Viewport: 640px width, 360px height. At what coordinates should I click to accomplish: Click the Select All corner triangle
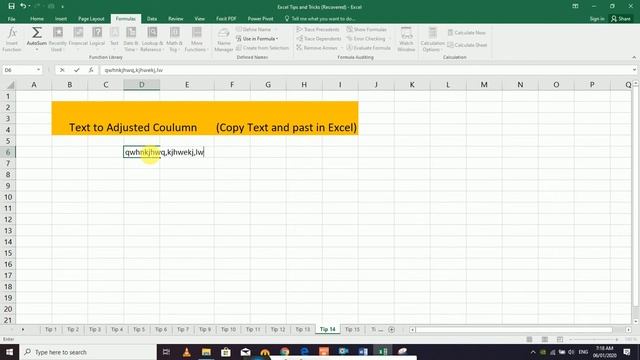[x=11, y=85]
